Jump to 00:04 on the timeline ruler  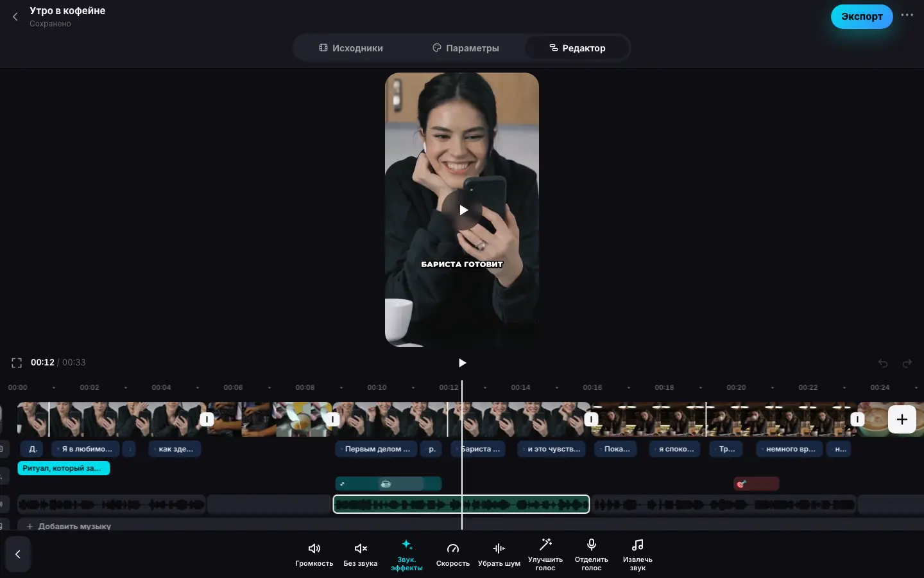click(x=161, y=387)
